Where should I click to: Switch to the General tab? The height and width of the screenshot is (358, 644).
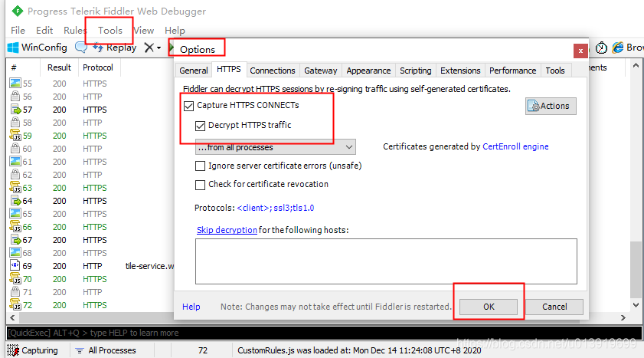(x=194, y=71)
